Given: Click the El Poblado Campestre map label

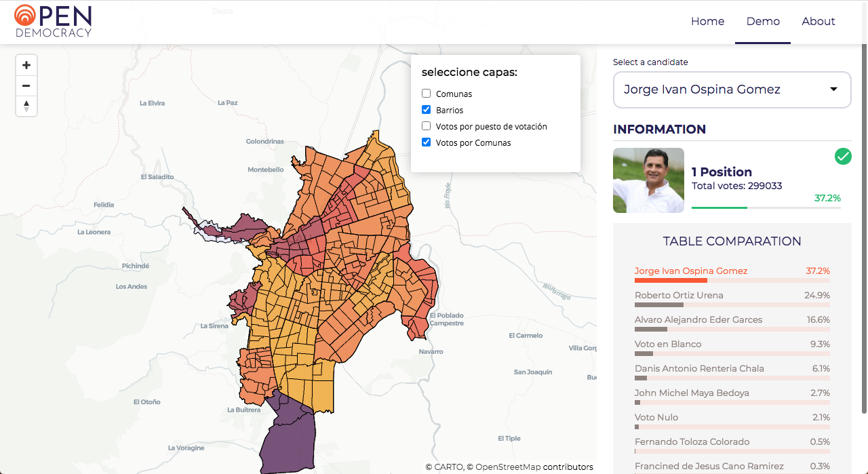Looking at the screenshot, I should click(x=447, y=319).
